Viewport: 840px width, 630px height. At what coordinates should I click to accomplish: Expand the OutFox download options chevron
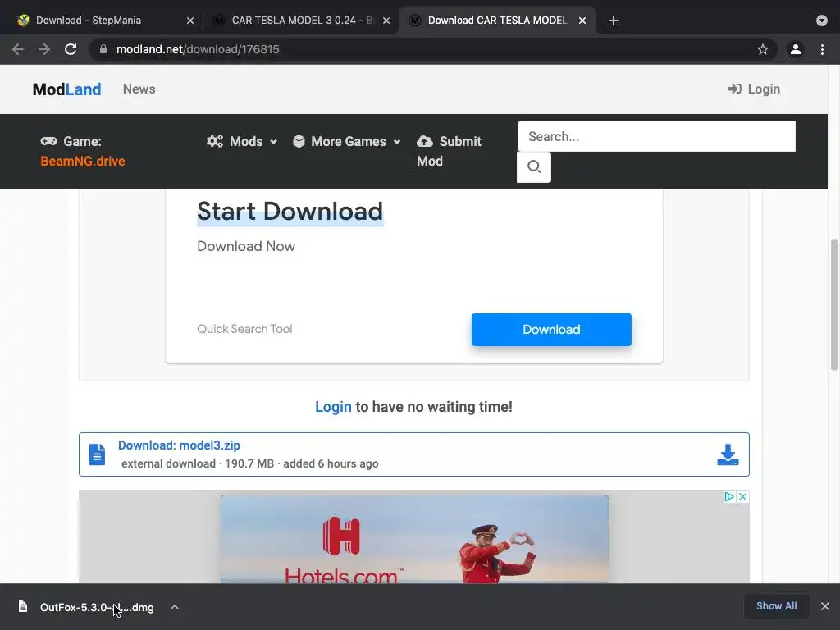pyautogui.click(x=175, y=607)
